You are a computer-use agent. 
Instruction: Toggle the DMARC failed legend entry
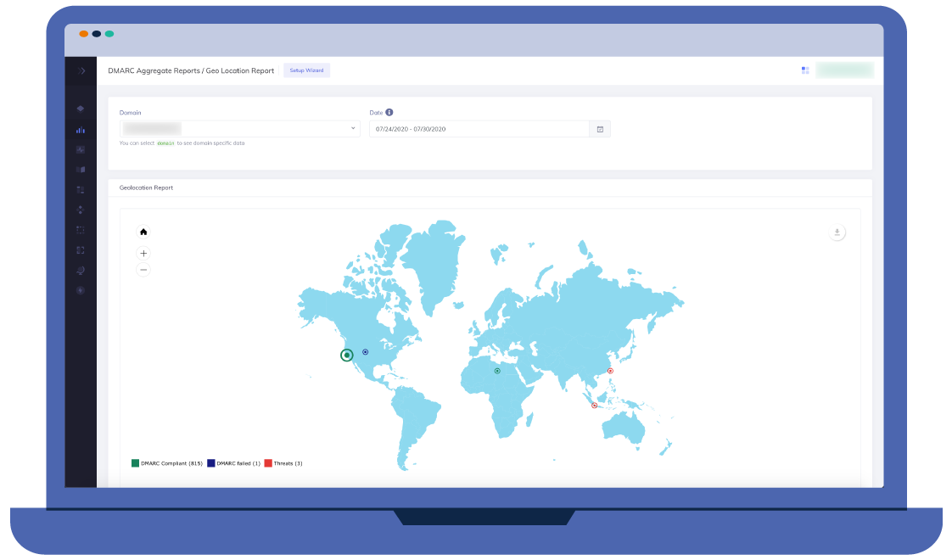238,463
